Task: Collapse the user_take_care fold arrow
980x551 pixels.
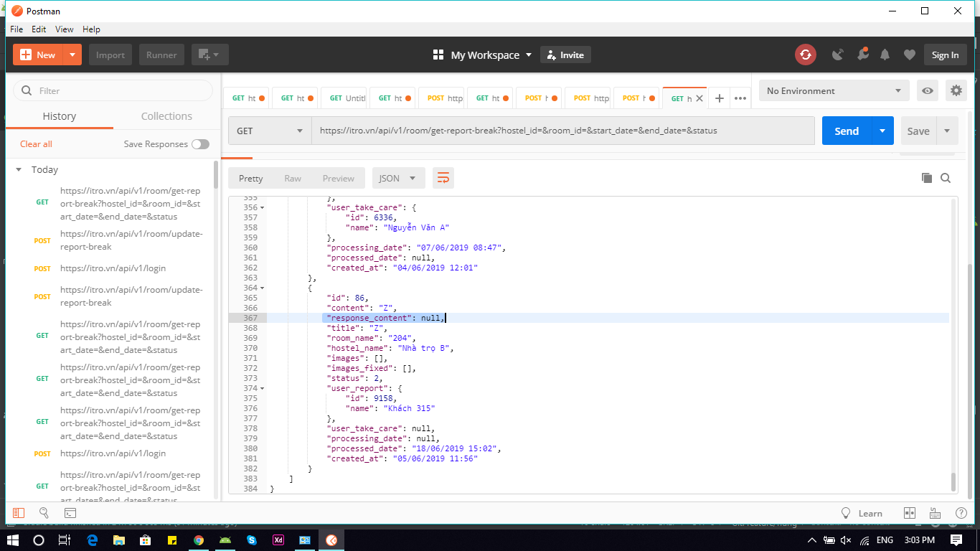Action: pos(262,207)
